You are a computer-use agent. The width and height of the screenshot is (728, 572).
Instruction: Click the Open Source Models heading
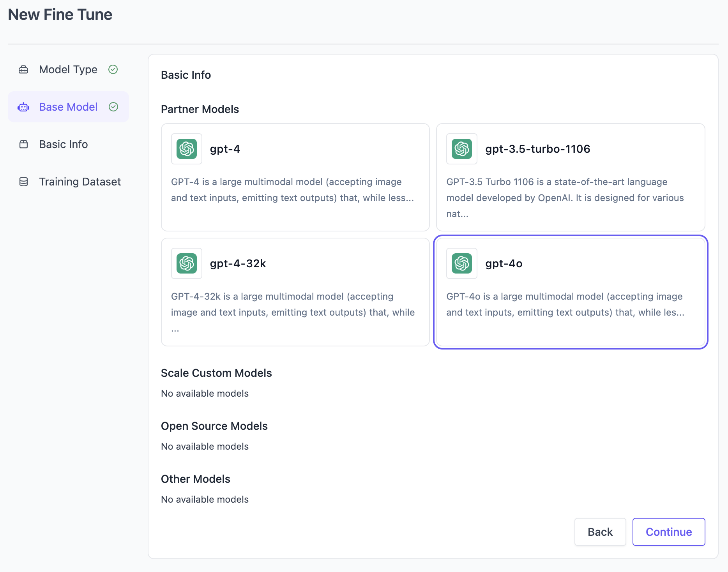tap(214, 426)
